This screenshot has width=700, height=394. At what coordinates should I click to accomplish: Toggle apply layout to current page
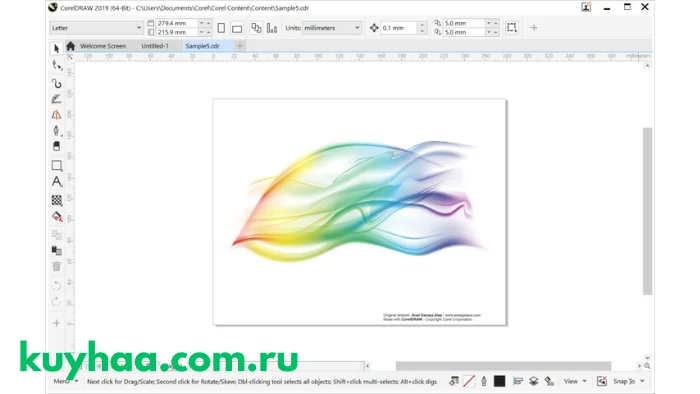coord(271,28)
